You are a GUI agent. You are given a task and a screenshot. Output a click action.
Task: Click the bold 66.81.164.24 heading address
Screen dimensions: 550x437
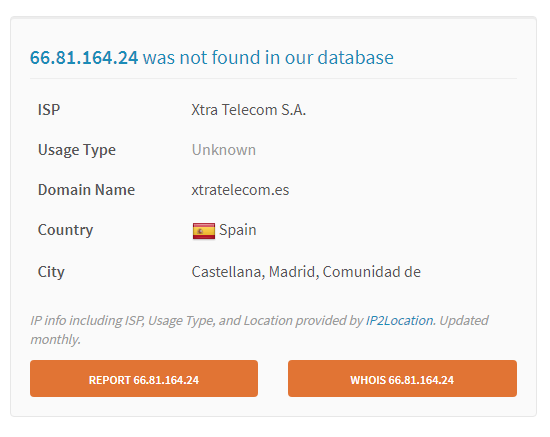(x=84, y=58)
